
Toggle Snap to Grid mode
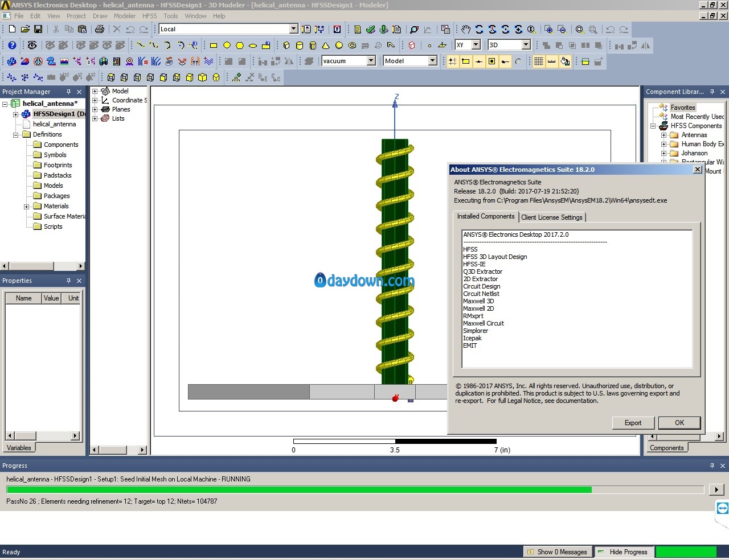tap(452, 61)
